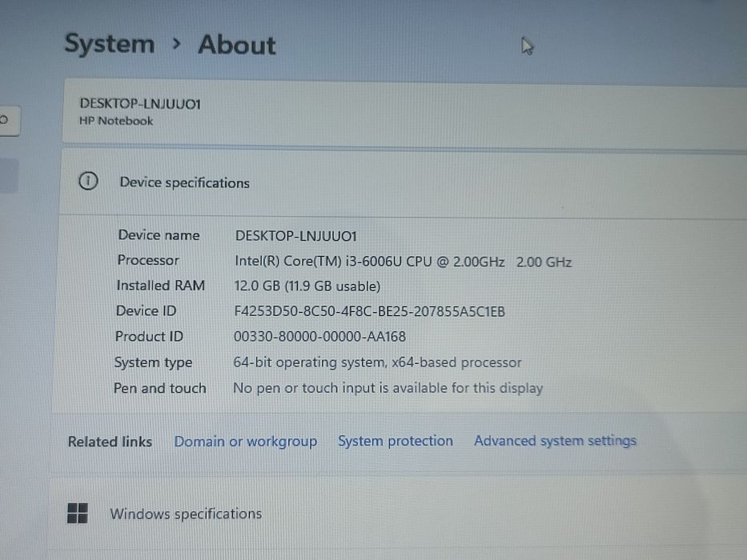Select the 64-bit operating system value
Image resolution: width=747 pixels, height=560 pixels.
pos(377,362)
